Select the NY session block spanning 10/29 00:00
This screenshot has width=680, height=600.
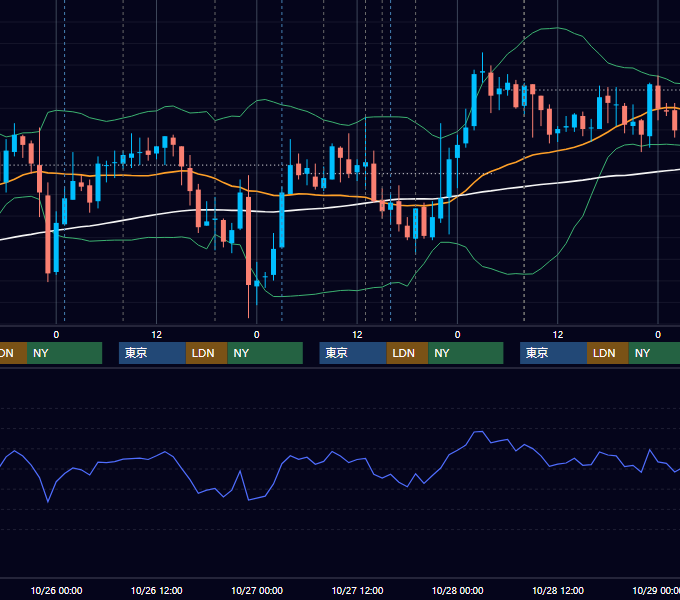point(654,353)
